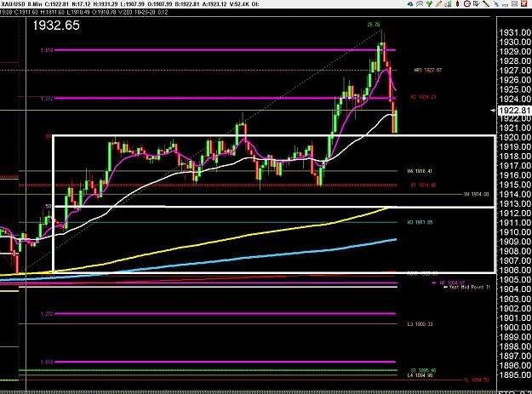Select the bottom magenta 1.618 extension line

pos(224,362)
